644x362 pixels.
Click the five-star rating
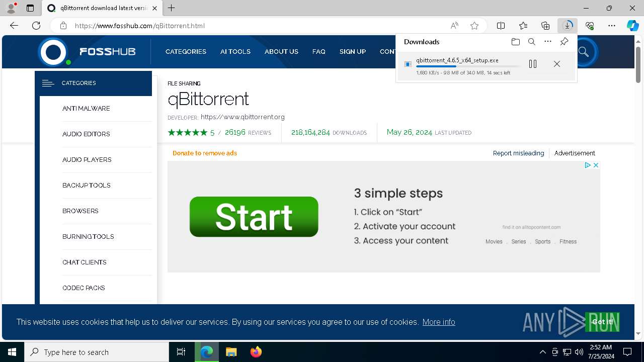click(188, 133)
